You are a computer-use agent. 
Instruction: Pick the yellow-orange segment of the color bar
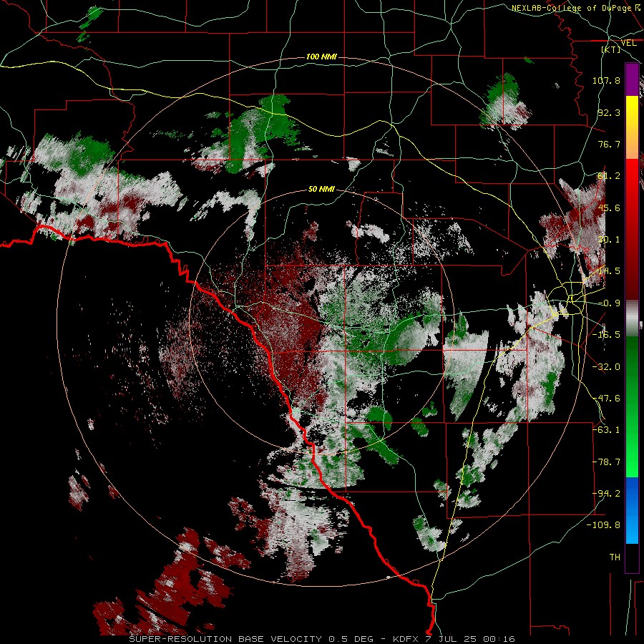coord(632,127)
